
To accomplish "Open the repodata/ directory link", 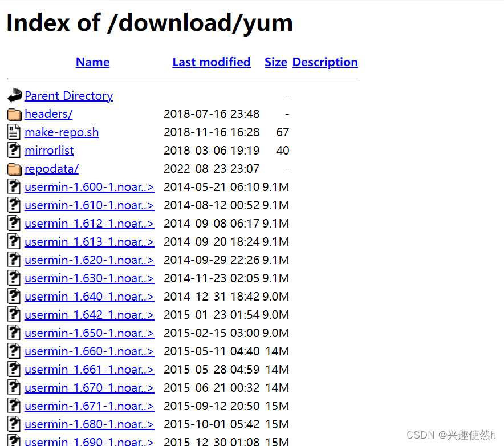I will coord(51,169).
